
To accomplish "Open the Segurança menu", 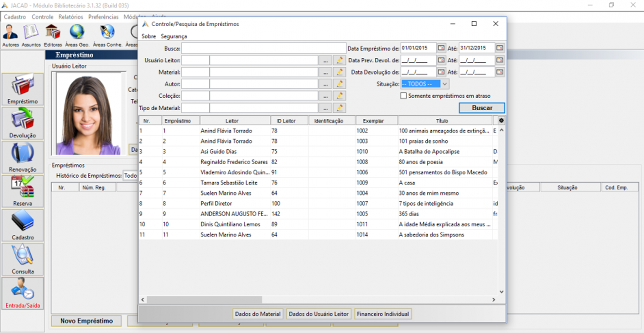I will pos(174,36).
